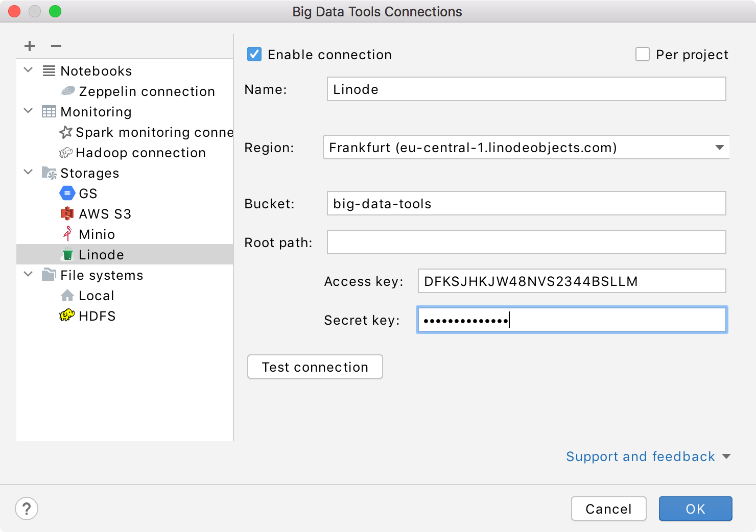Disable the Enable connection checkbox

(x=254, y=54)
